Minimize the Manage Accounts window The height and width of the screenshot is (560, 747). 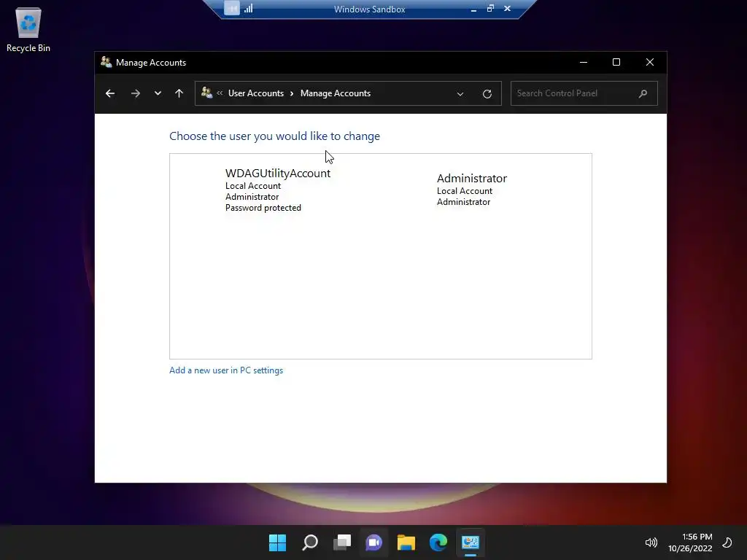583,63
